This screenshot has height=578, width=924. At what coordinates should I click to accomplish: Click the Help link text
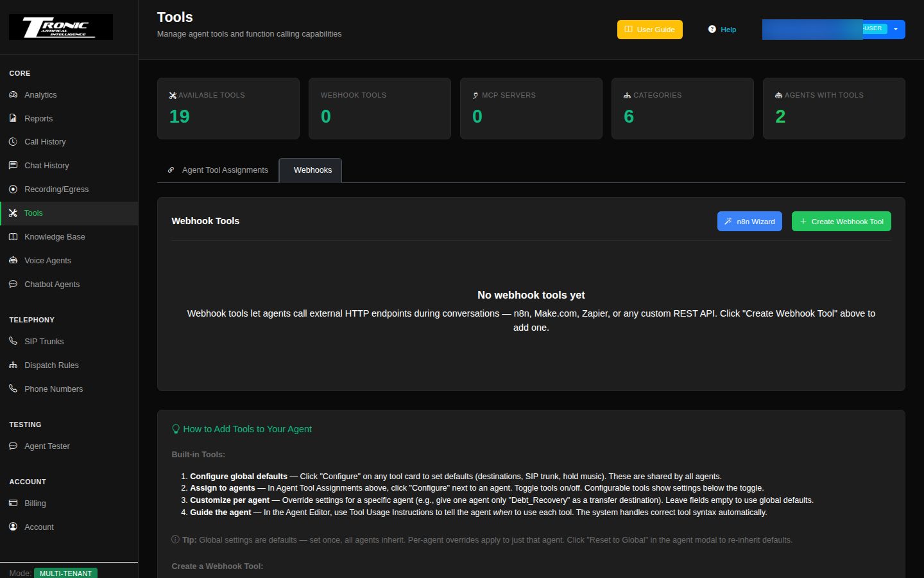click(728, 30)
